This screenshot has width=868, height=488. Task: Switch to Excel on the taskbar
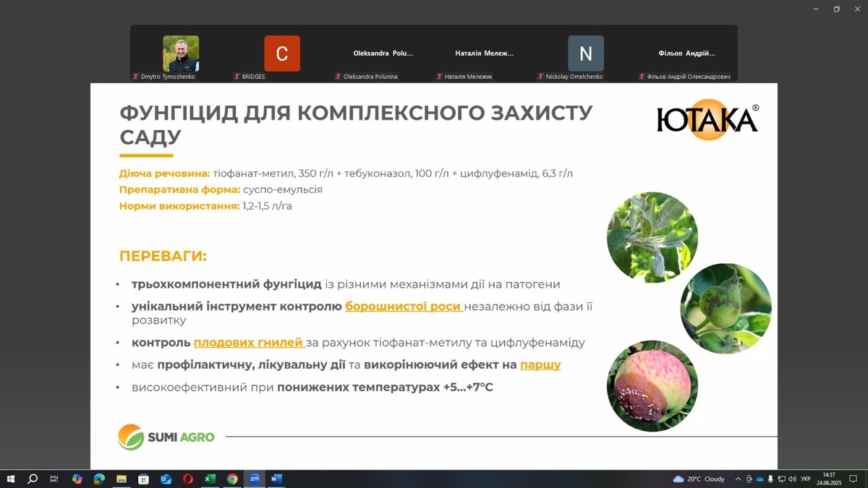210,479
